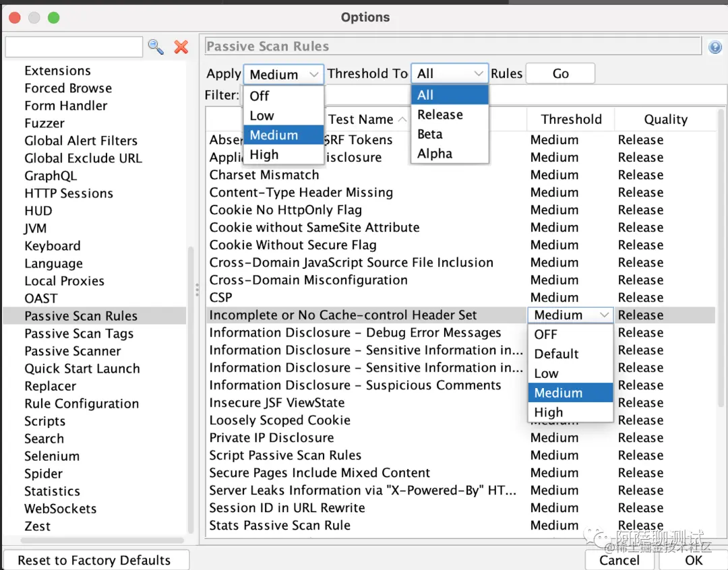
Task: Clear search with the red X icon
Action: pos(181,47)
